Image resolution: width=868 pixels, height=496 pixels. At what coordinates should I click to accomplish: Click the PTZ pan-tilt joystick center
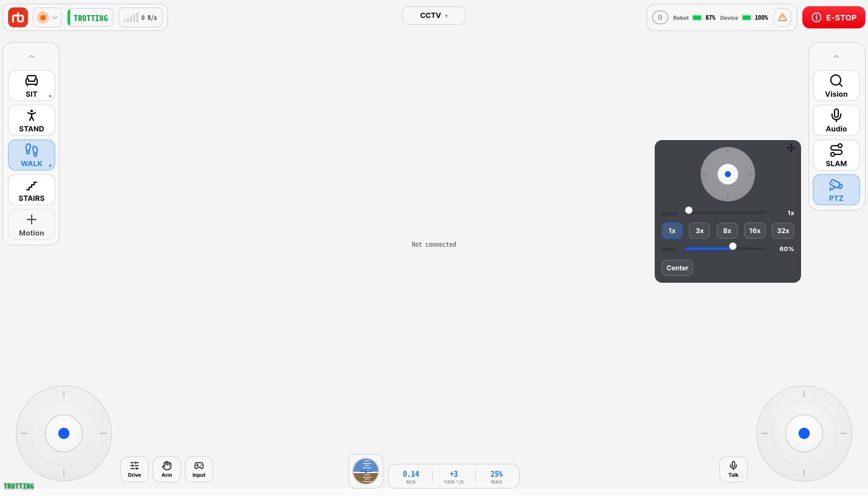click(x=728, y=174)
